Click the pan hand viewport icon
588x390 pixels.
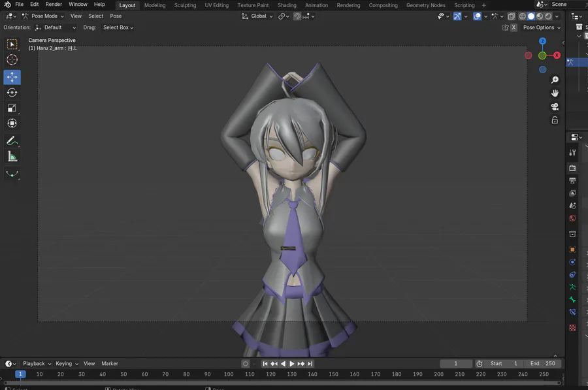tap(555, 93)
